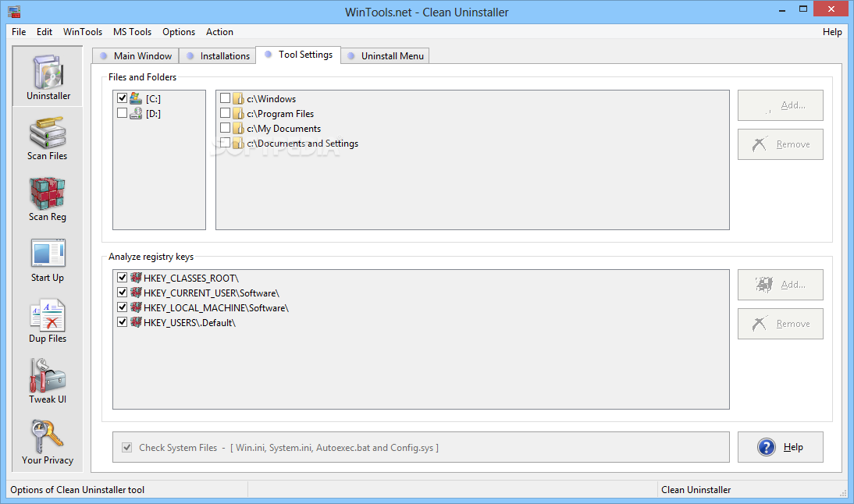Select the Tool Settings tab
This screenshot has width=854, height=504.
[298, 55]
